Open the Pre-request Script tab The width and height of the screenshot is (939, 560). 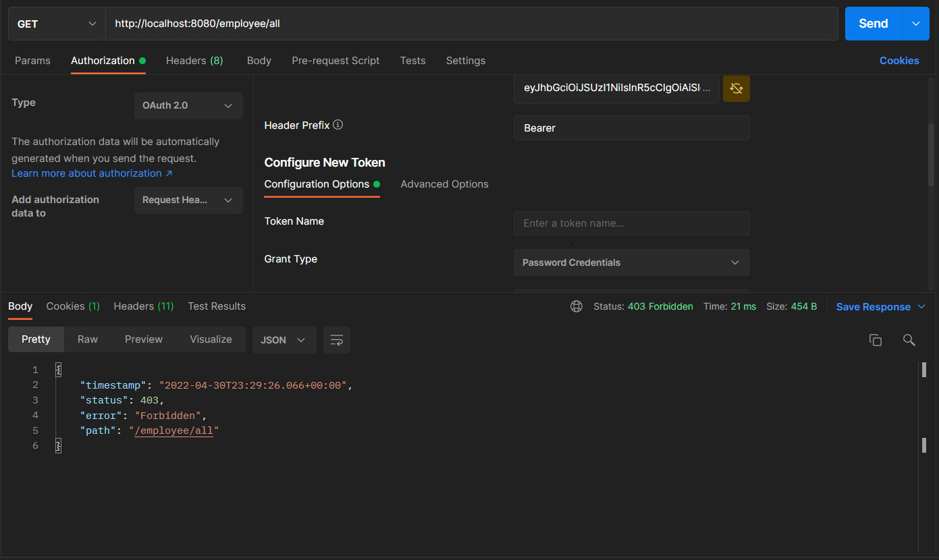[336, 61]
